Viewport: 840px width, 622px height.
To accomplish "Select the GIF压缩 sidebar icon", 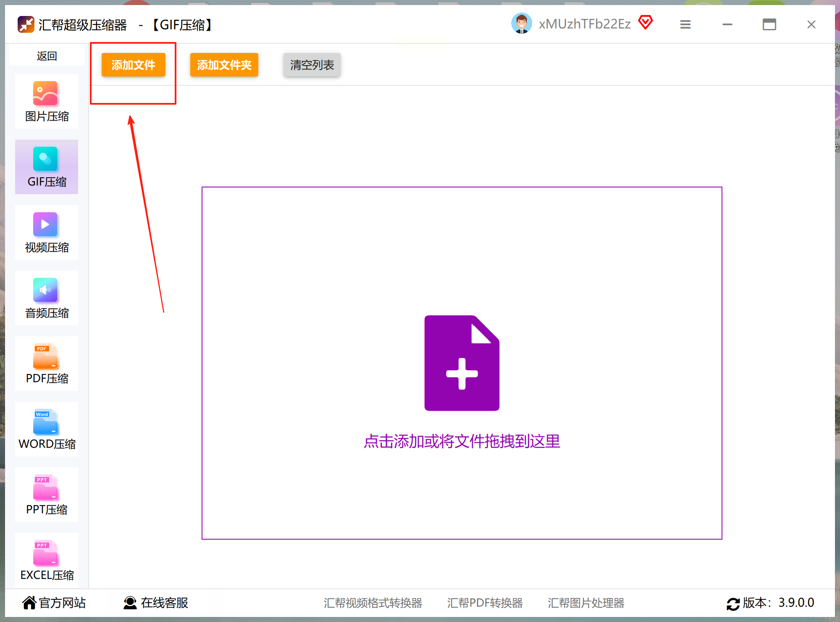I will pos(45,159).
